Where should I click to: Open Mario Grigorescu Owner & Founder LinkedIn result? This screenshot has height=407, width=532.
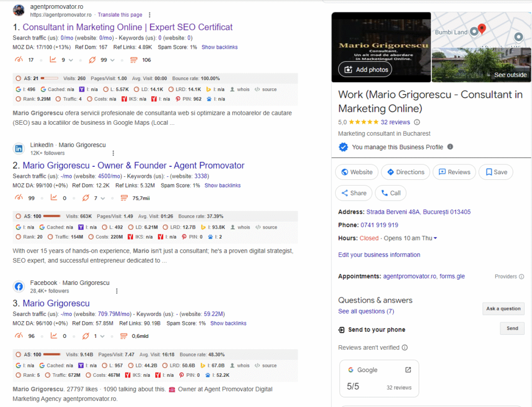click(x=134, y=165)
